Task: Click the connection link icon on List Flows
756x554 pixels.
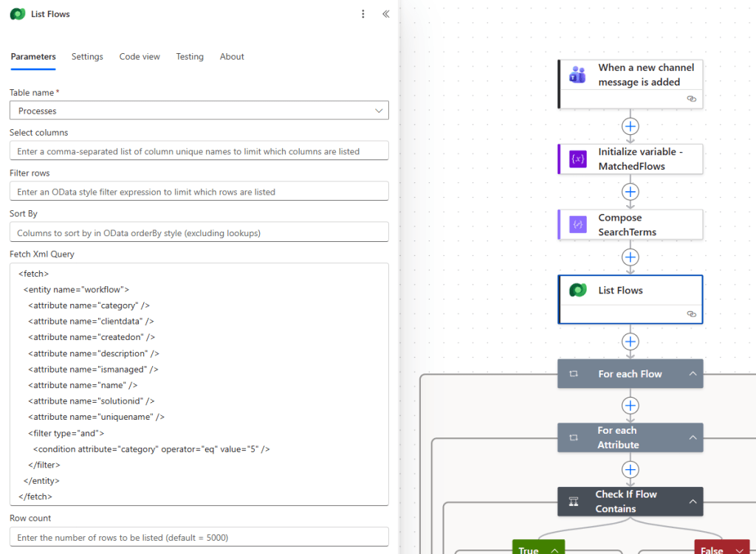Action: tap(691, 314)
